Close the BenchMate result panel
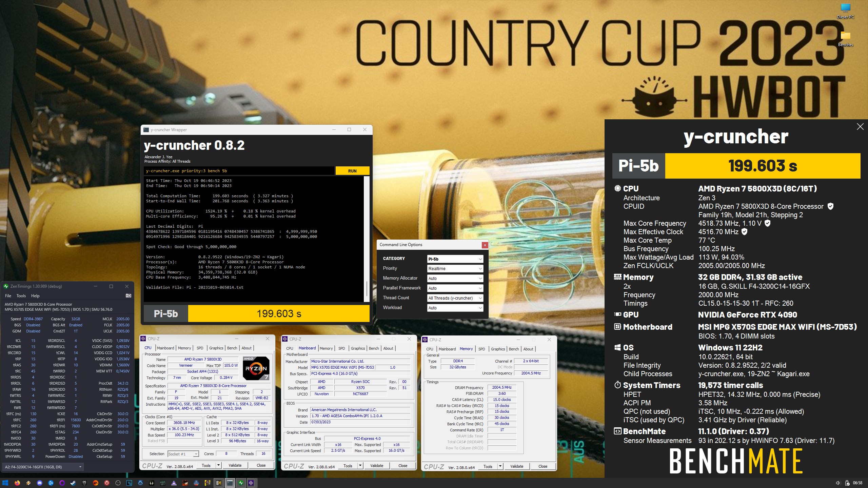This screenshot has width=868, height=488. [860, 127]
